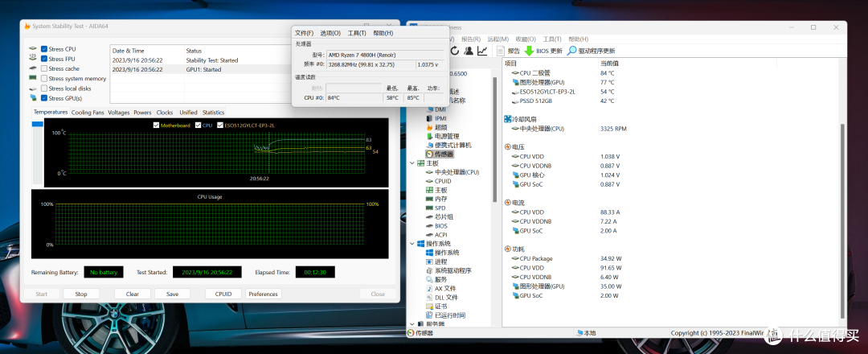Click the Close button in stability test
This screenshot has height=354, width=868.
point(378,294)
